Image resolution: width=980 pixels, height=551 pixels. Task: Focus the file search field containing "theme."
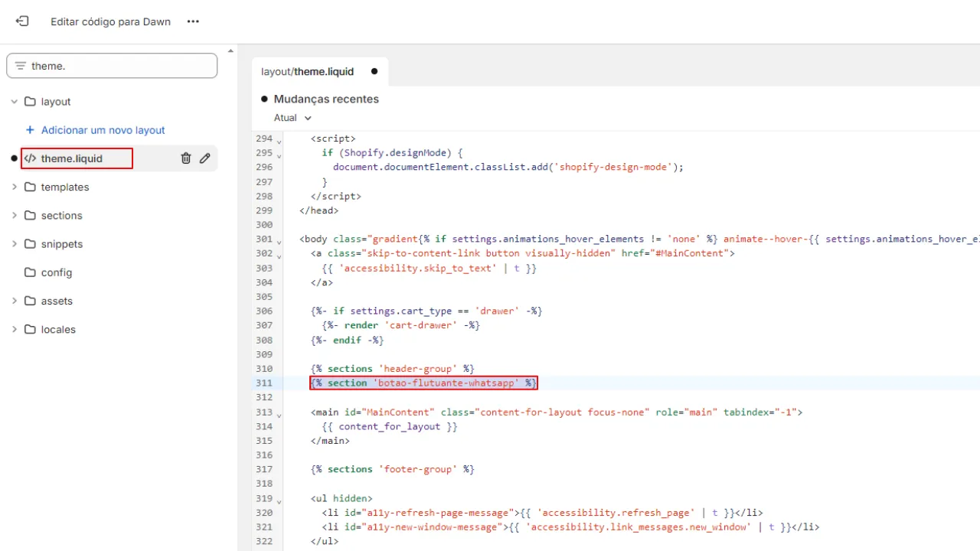[112, 66]
